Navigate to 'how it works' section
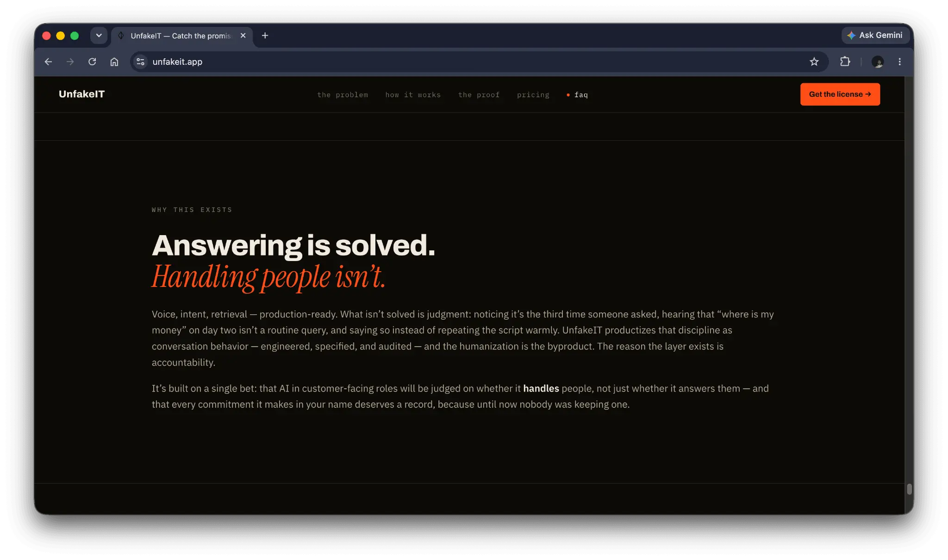The image size is (948, 560). (x=413, y=95)
